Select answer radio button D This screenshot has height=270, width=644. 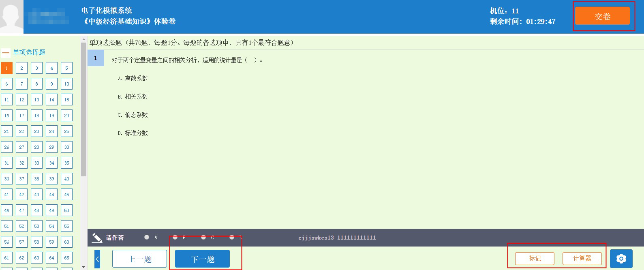tap(232, 237)
